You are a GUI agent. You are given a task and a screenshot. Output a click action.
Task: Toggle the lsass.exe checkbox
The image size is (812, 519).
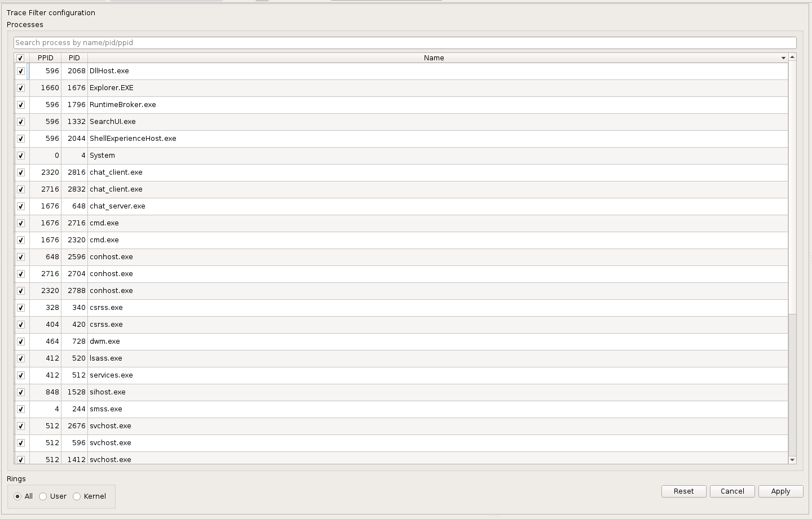point(21,358)
